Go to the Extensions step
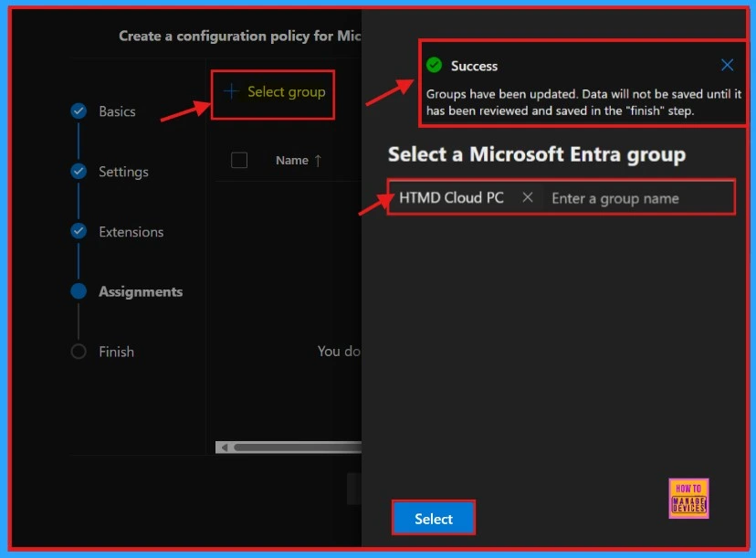The image size is (756, 558). click(131, 232)
